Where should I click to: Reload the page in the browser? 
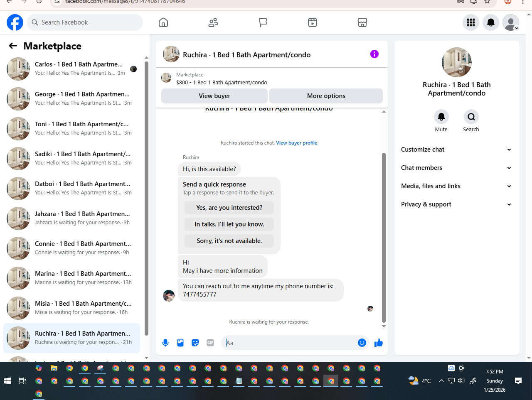pos(39,2)
